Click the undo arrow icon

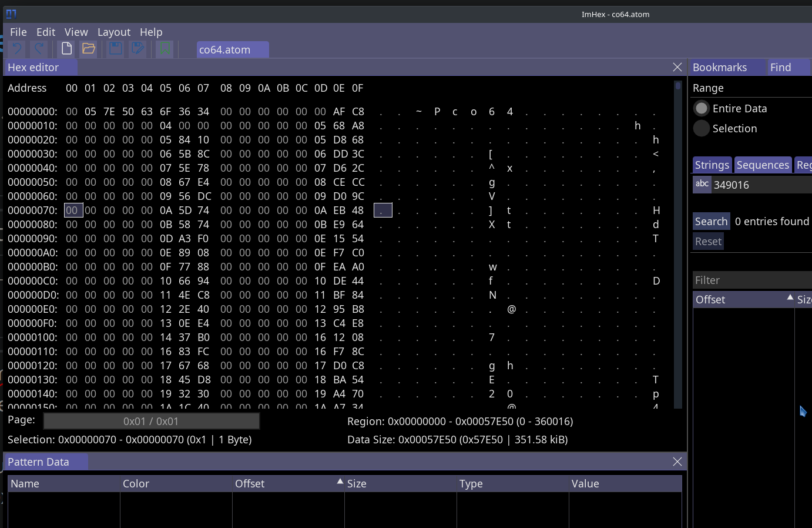pos(17,49)
